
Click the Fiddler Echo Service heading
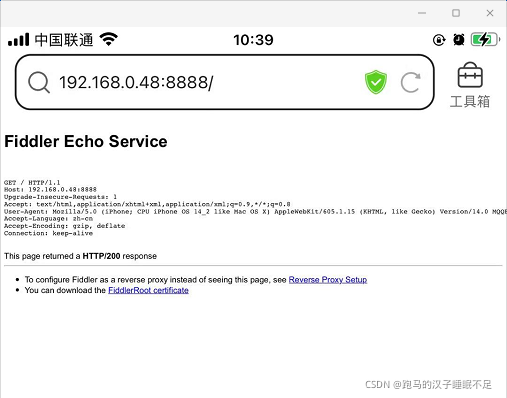[86, 141]
